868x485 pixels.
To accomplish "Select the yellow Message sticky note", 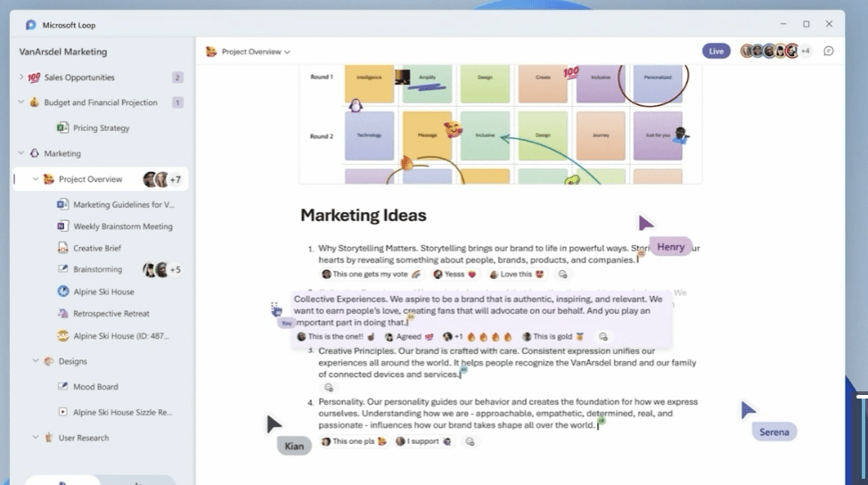I will point(428,135).
